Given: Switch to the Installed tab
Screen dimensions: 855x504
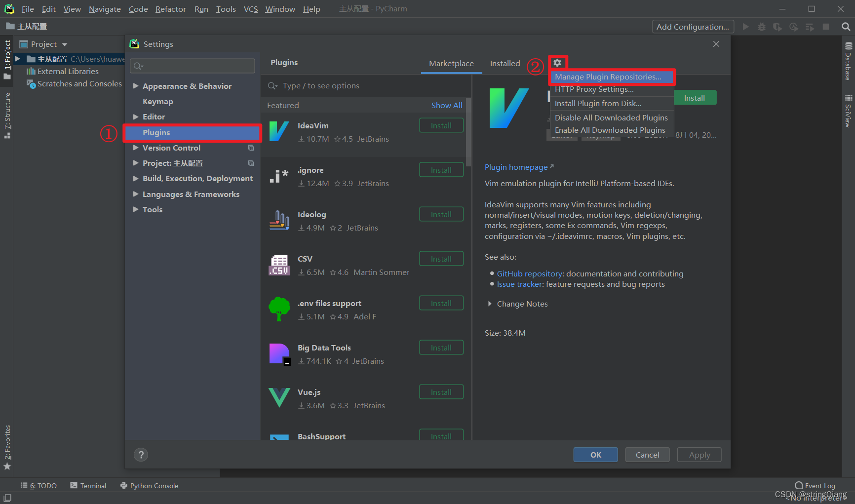Looking at the screenshot, I should [505, 63].
